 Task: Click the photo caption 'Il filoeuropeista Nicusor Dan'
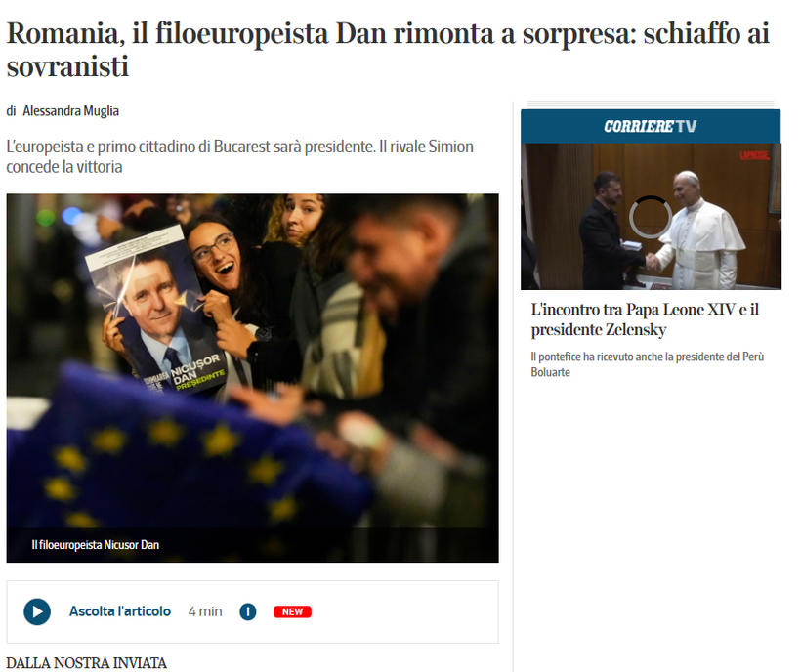pos(95,545)
